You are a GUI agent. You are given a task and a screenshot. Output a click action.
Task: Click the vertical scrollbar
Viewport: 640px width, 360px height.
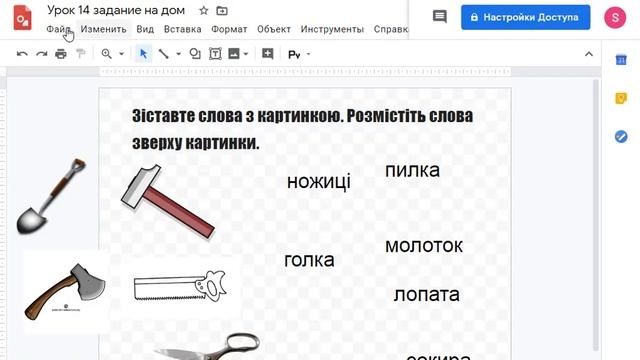(x=596, y=215)
